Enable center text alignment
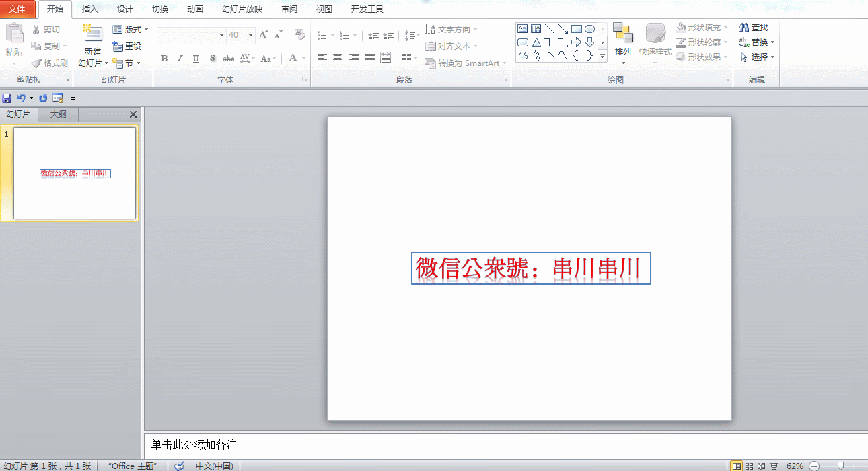This screenshot has height=471, width=868. (337, 58)
